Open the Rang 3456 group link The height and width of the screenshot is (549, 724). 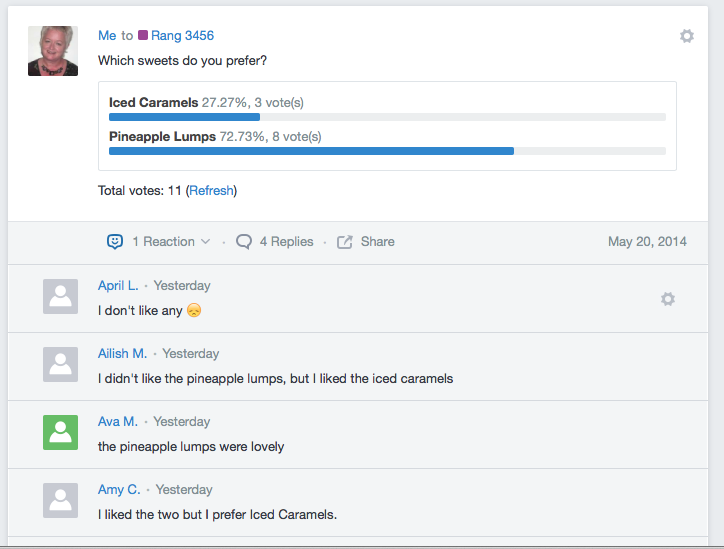click(182, 36)
